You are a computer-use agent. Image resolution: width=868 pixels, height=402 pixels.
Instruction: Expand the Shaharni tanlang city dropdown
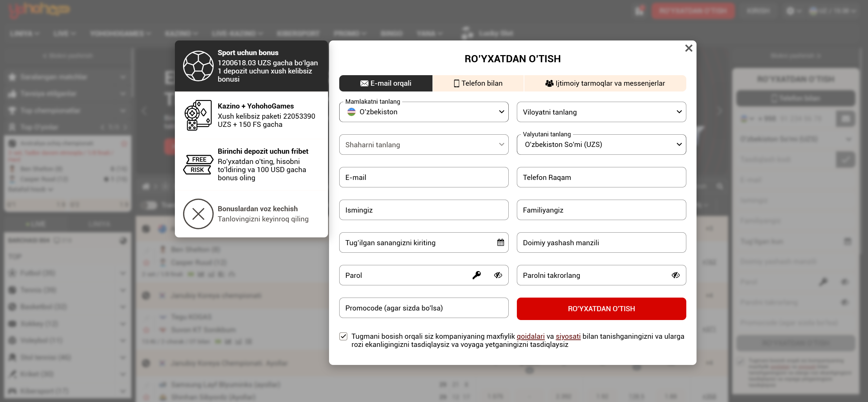[x=423, y=145]
